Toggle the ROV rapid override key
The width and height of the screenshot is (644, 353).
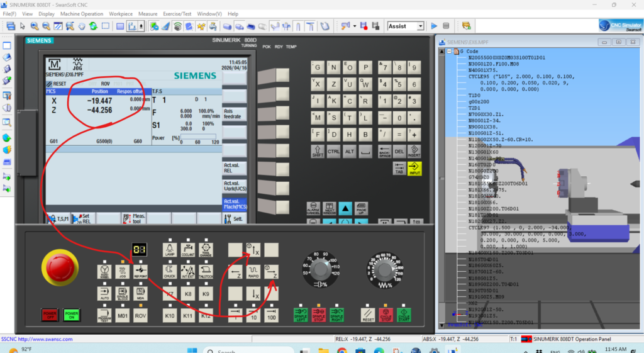(x=141, y=315)
